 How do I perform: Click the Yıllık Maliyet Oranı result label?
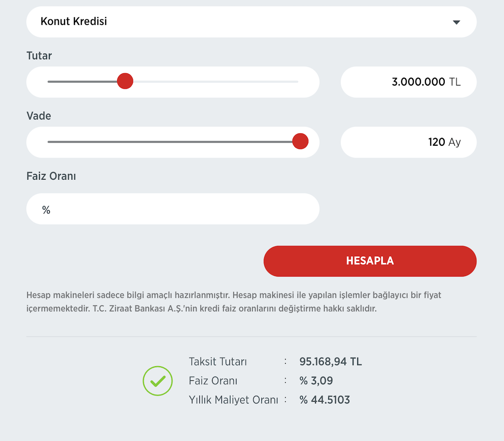click(x=233, y=400)
